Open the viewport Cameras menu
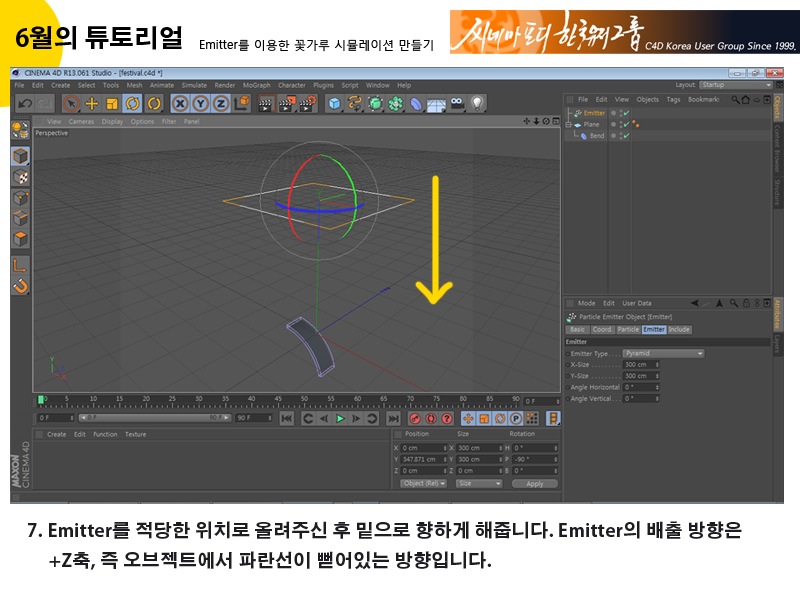Screen dimensions: 800x600 pyautogui.click(x=81, y=121)
